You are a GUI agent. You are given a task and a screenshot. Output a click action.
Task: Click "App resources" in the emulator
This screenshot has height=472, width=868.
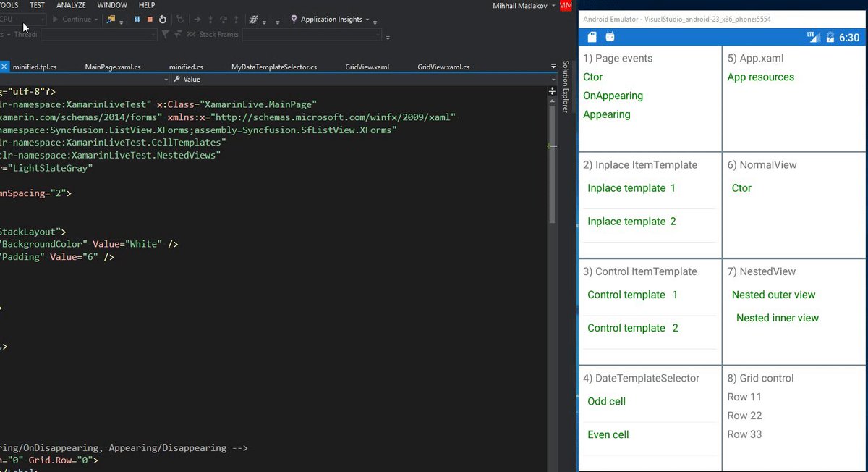point(761,77)
